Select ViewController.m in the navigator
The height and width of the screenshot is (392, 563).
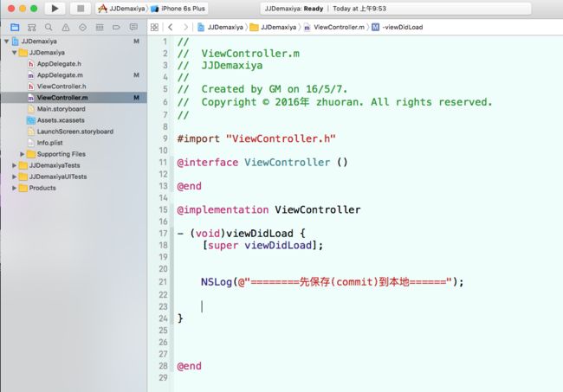click(74, 98)
